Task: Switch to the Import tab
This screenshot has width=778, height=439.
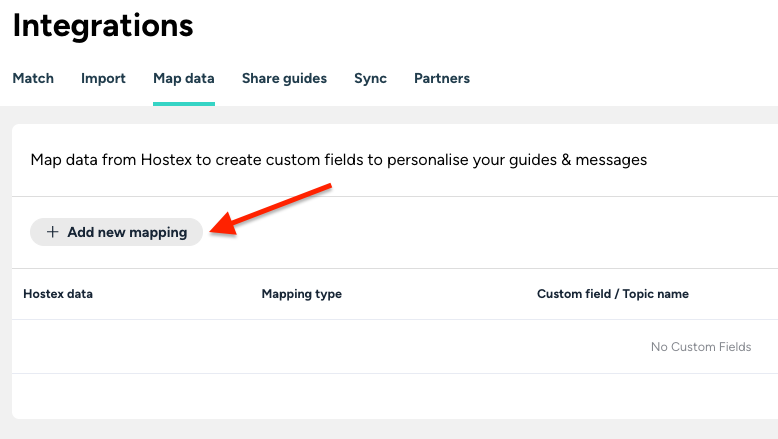Action: [x=103, y=78]
